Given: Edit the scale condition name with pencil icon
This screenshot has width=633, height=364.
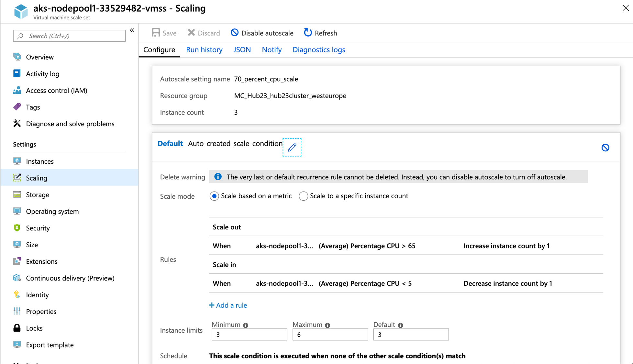Looking at the screenshot, I should pos(292,147).
